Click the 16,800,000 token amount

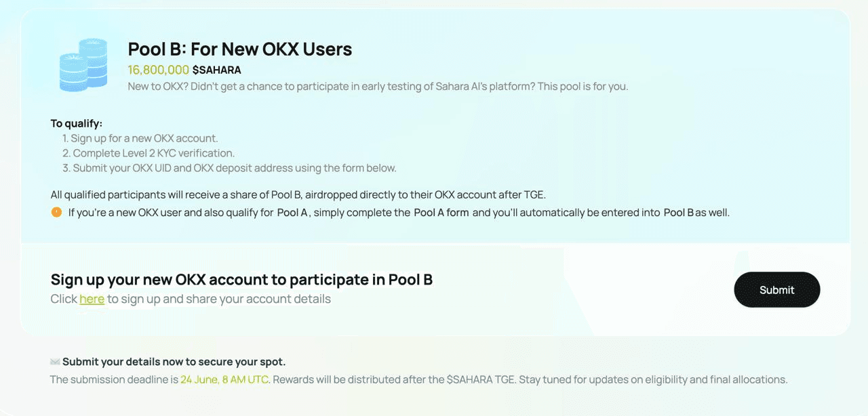(158, 70)
